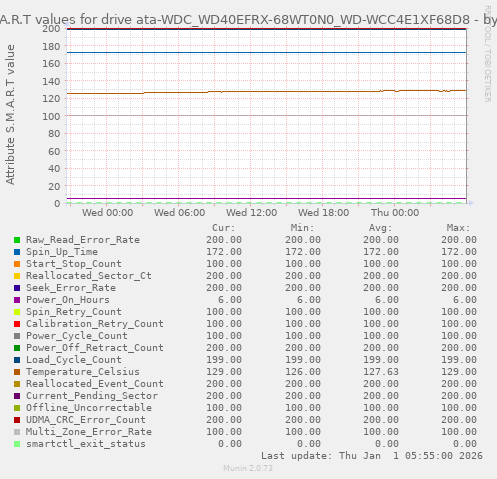This screenshot has width=497, height=479.
Task: Click the Wed 18:00 time axis label
Action: 323,213
